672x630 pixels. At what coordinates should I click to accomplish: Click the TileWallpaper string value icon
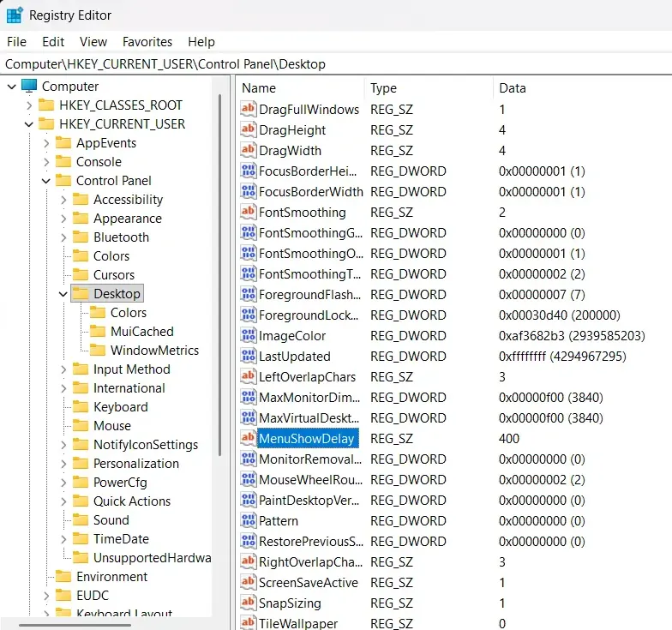click(x=249, y=622)
